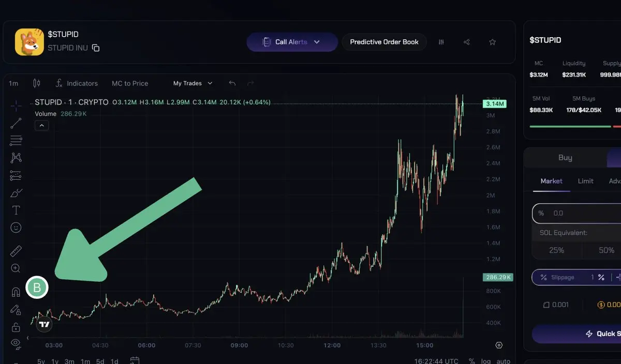Viewport: 621px width, 364px height.
Task: Open the emoji icons tool
Action: [16, 228]
